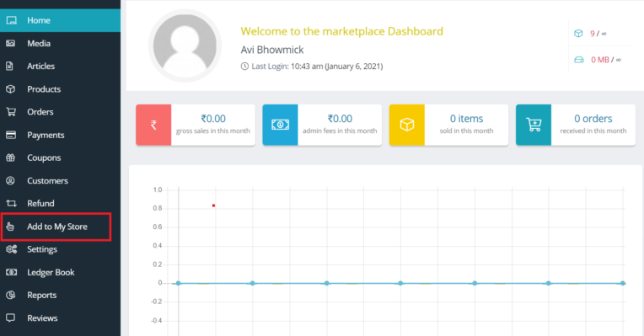Viewport: 644px width, 336px height.
Task: Click the clock icon beside Last Login
Action: pyautogui.click(x=244, y=66)
